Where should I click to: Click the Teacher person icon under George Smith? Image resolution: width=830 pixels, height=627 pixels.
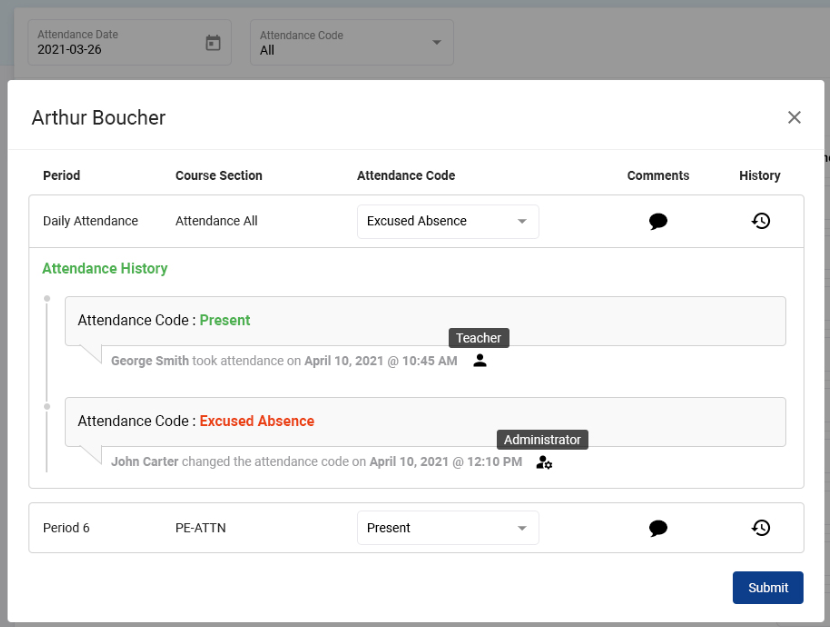coord(479,361)
